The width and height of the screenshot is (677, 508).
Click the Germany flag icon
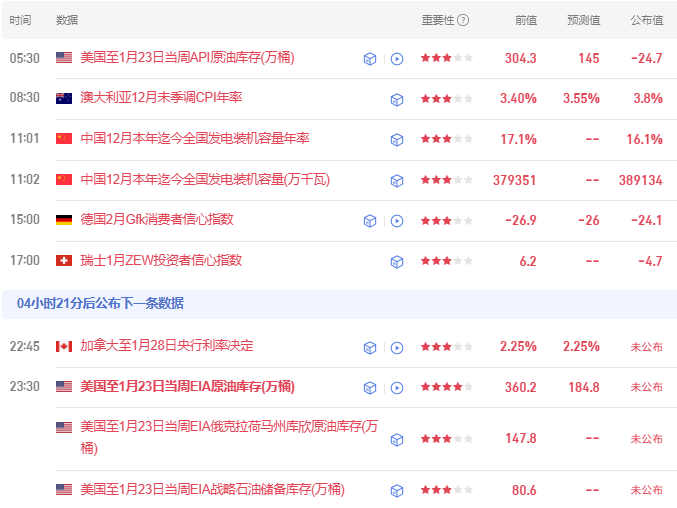(x=64, y=220)
